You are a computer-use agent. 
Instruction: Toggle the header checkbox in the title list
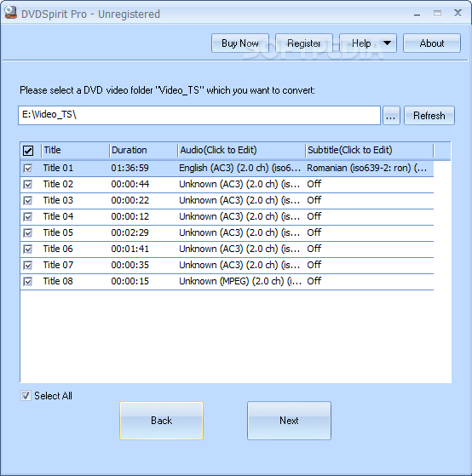tap(28, 150)
